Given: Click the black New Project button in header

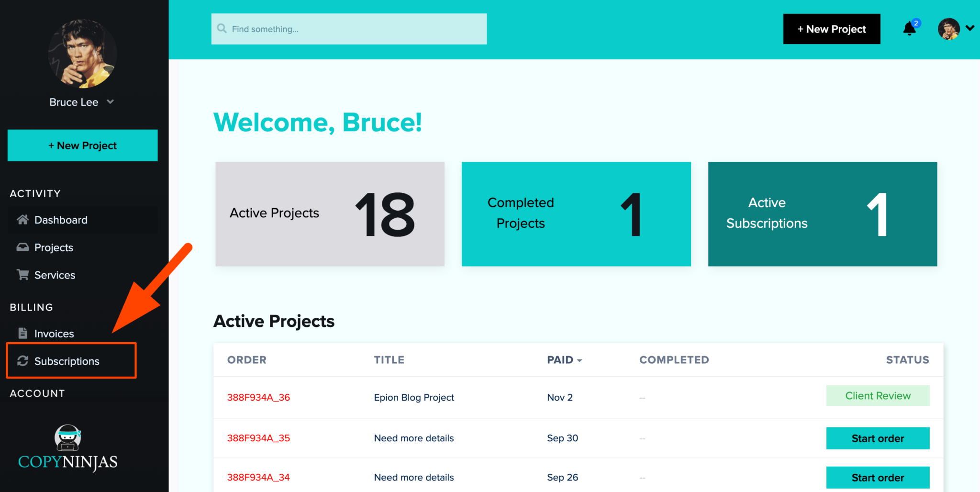Looking at the screenshot, I should click(832, 29).
